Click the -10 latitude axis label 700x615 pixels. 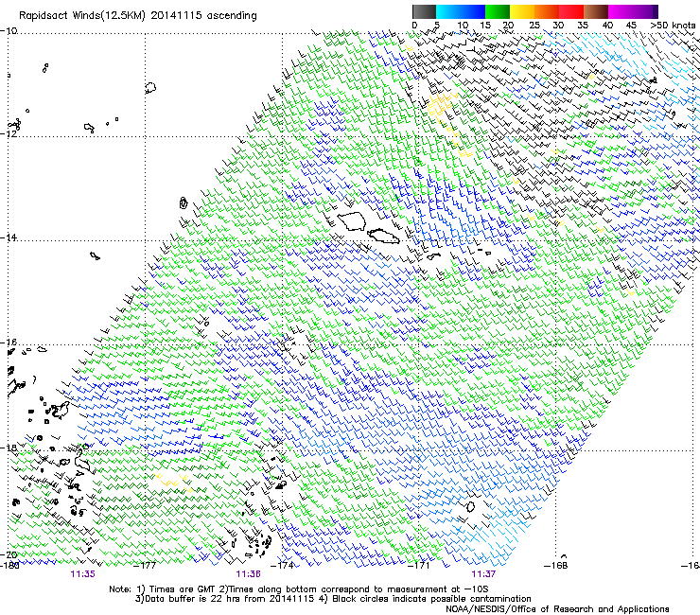[x=9, y=31]
